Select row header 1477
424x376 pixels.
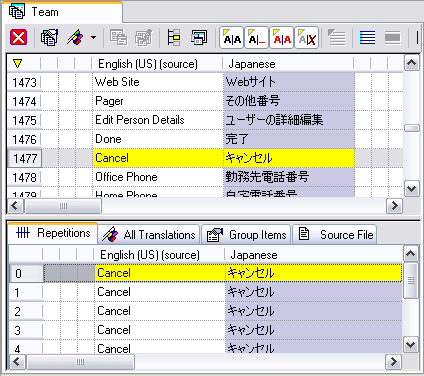click(24, 158)
